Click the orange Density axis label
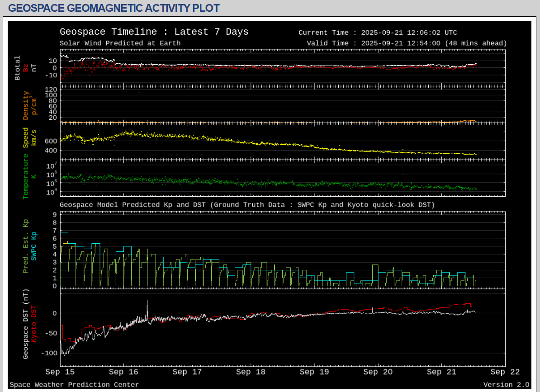This screenshot has height=392, width=540. 26,105
